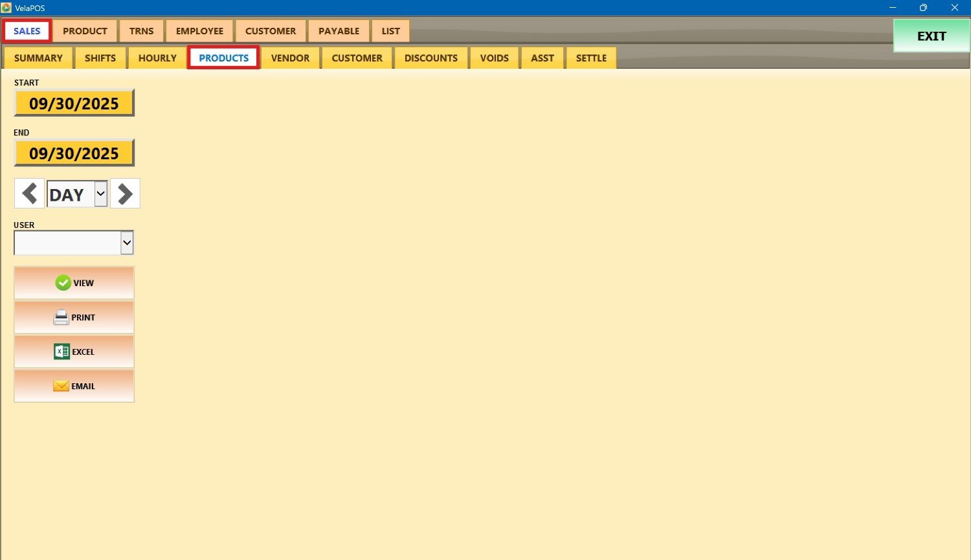Click the Excel export icon
Screen dimensions: 971x560
61,352
